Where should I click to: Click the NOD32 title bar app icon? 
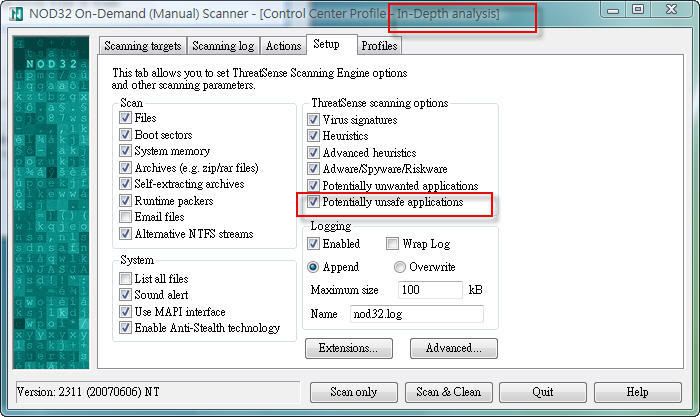click(x=17, y=14)
